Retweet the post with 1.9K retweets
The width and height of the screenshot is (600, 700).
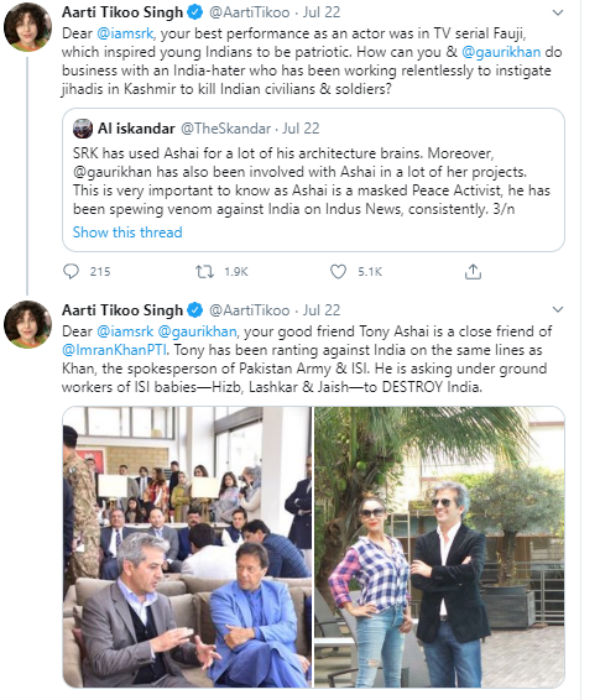pyautogui.click(x=205, y=271)
